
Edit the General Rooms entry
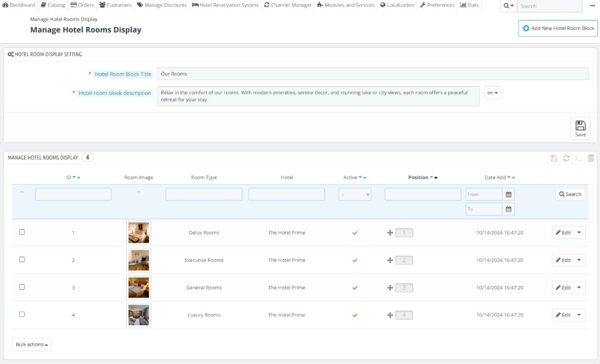pyautogui.click(x=563, y=288)
